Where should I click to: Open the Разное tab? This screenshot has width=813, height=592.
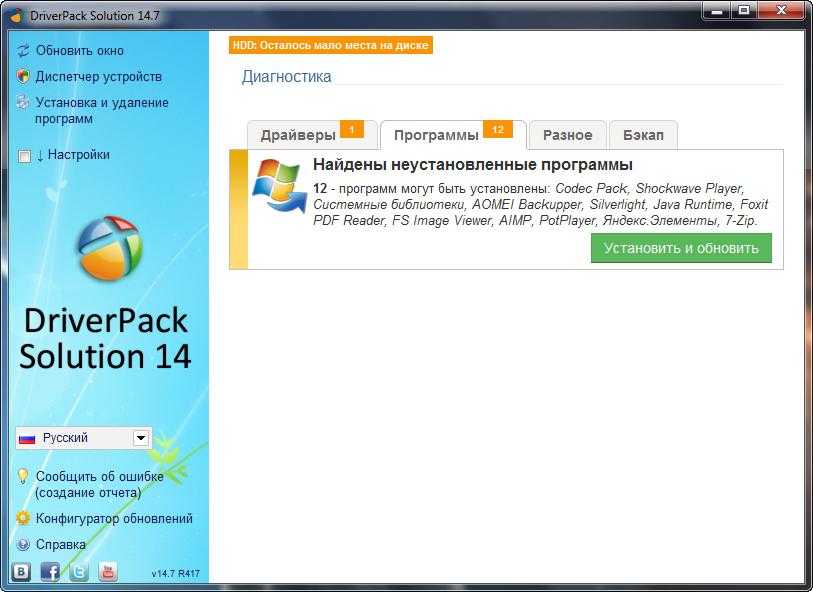[567, 135]
